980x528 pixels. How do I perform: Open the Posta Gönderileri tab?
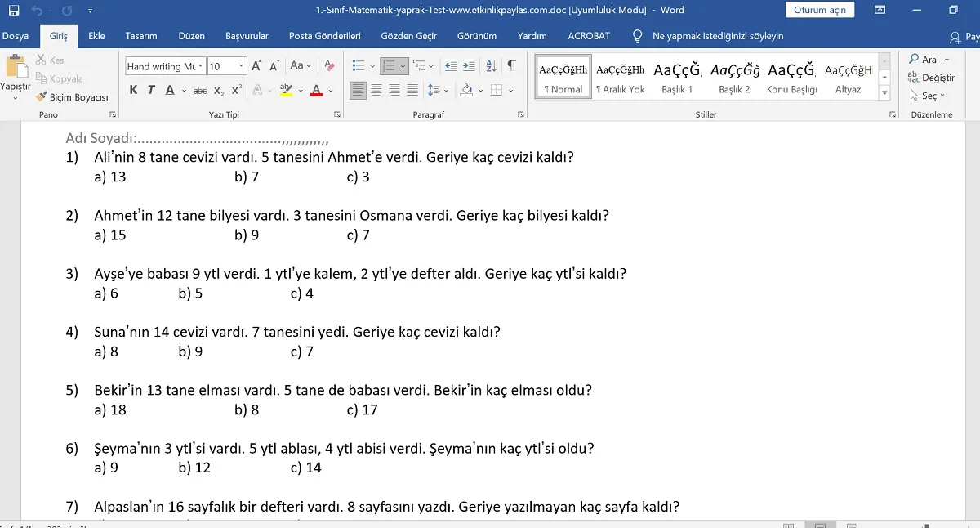(325, 36)
